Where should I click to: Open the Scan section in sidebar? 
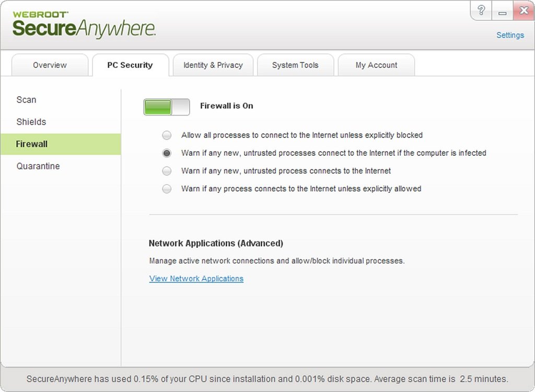pos(26,99)
